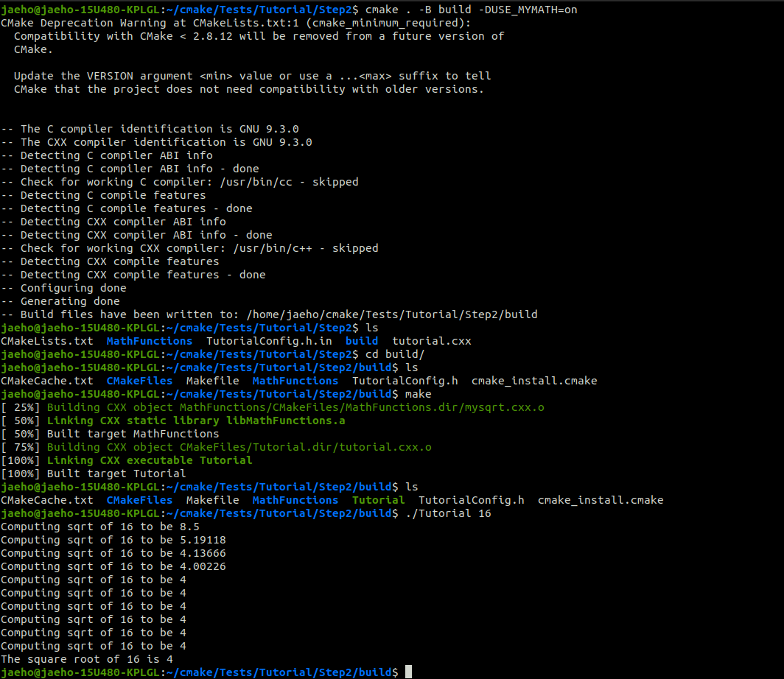This screenshot has width=784, height=679.
Task: Select the CMakeLists.txt file name
Action: tap(47, 340)
